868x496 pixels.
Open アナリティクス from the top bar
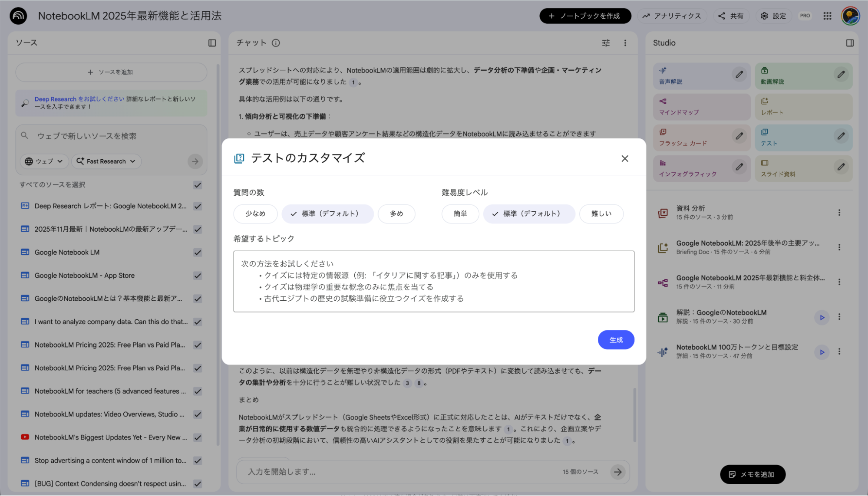(x=672, y=16)
